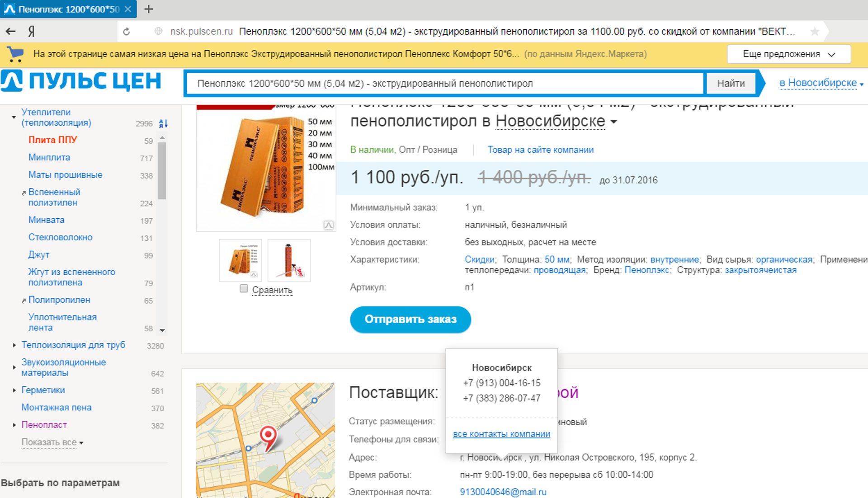Reload the page with the refresh icon
This screenshot has width=868, height=498.
pos(127,31)
